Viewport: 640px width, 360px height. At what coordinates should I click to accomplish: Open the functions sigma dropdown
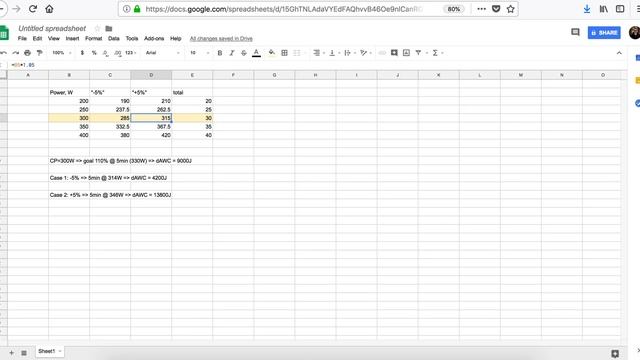438,53
